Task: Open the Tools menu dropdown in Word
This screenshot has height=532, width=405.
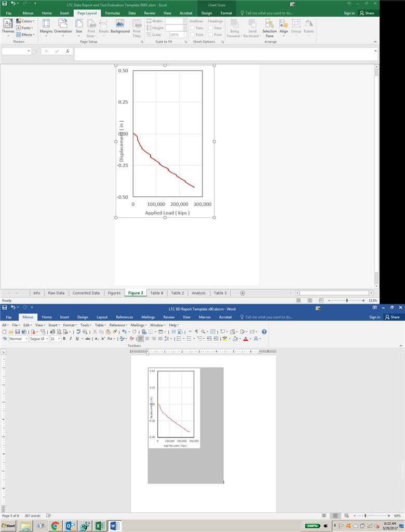Action: coord(86,325)
